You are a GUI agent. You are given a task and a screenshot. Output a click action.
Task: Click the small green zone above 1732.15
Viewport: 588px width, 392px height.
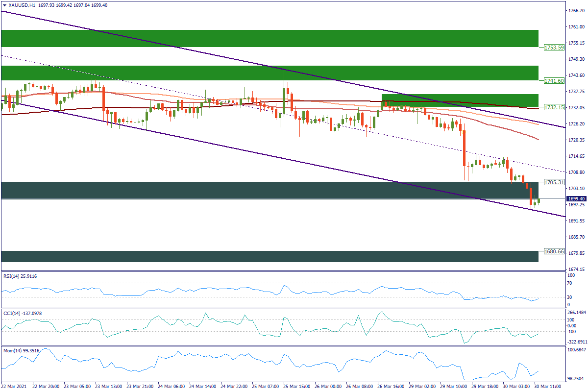460,100
